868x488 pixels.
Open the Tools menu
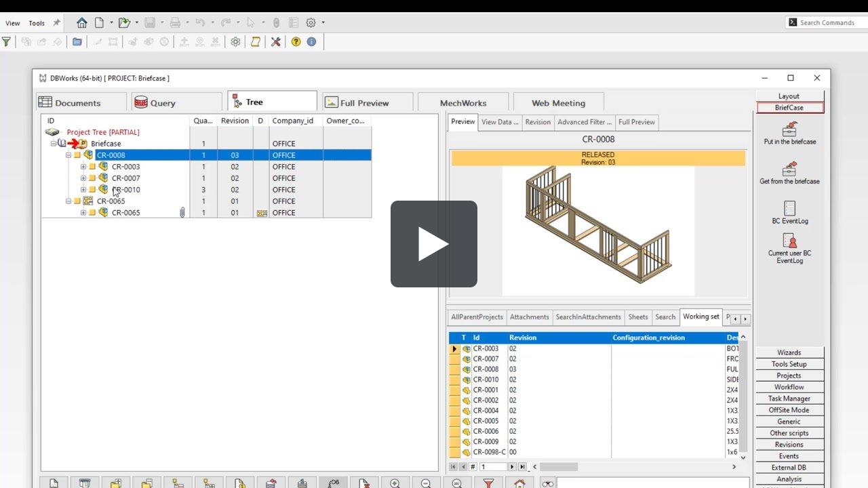pyautogui.click(x=35, y=22)
